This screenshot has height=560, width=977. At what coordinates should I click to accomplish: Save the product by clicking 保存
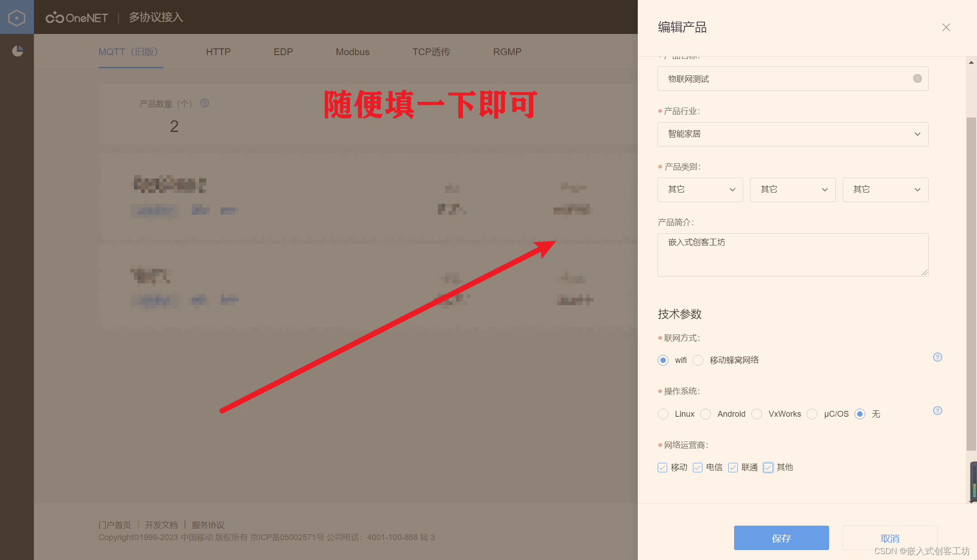click(781, 538)
